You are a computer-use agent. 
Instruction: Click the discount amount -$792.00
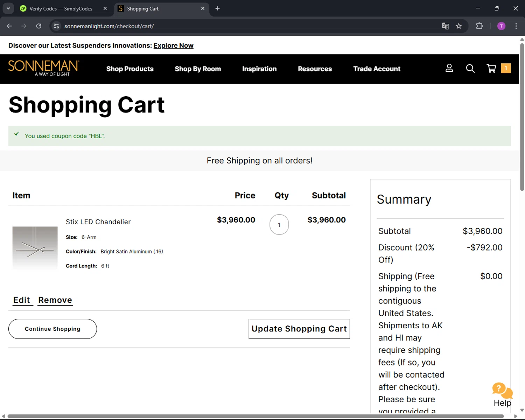(x=484, y=247)
